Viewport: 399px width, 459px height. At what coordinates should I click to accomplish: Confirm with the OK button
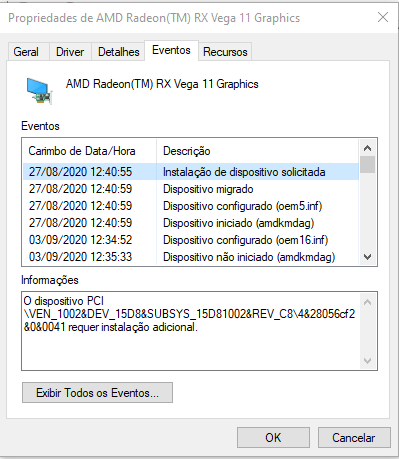pyautogui.click(x=273, y=438)
